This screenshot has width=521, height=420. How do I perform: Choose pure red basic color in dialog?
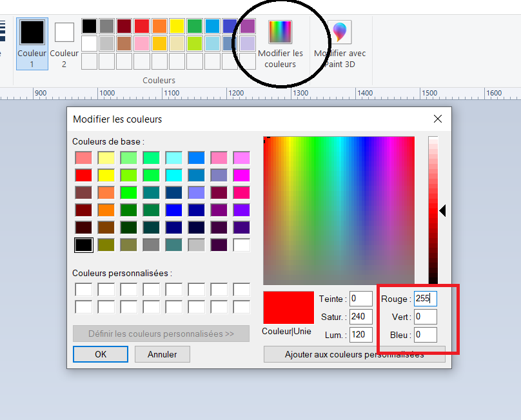tap(83, 175)
